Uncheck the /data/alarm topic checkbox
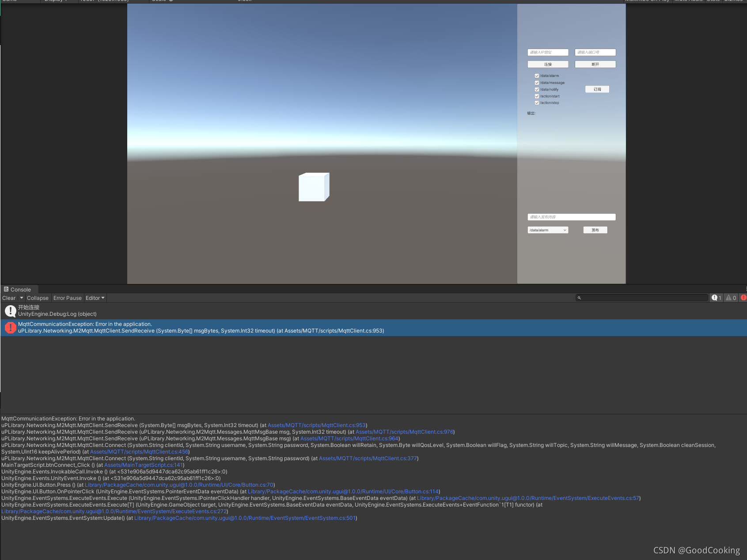The width and height of the screenshot is (747, 560). tap(537, 76)
